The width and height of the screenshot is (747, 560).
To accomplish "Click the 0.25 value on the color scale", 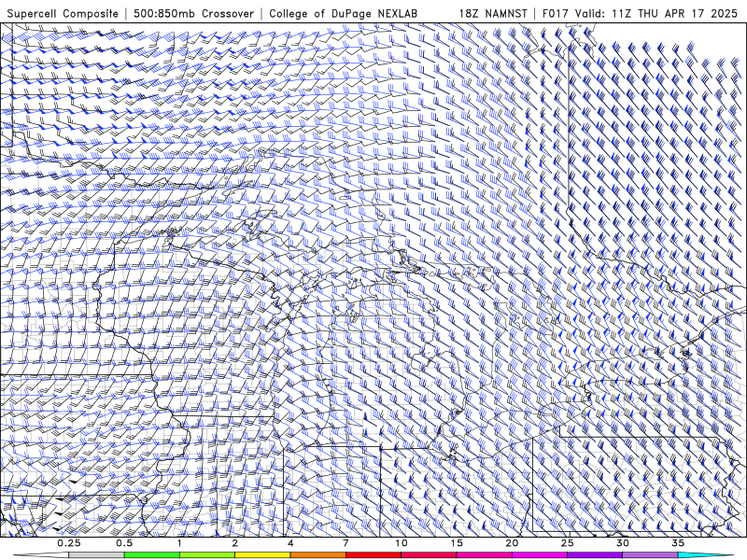I will (x=69, y=543).
